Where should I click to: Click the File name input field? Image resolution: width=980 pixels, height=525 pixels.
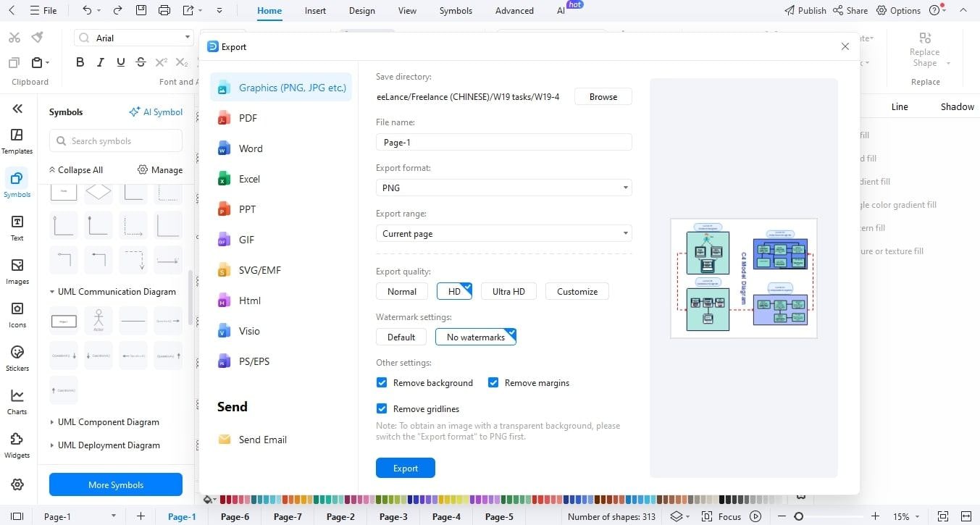click(x=503, y=142)
